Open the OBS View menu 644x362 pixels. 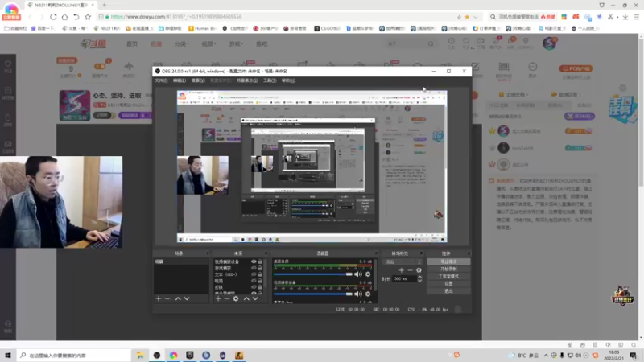[x=198, y=80]
